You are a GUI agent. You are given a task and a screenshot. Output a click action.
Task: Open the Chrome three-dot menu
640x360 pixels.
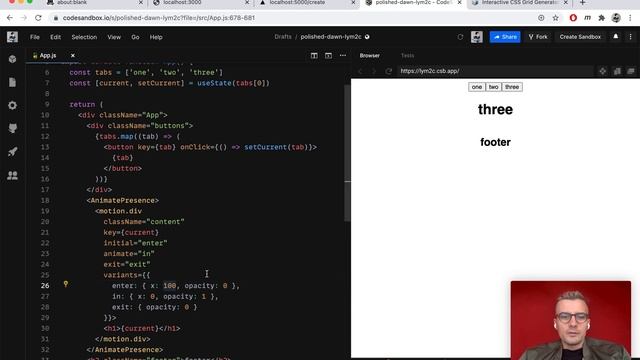click(630, 18)
